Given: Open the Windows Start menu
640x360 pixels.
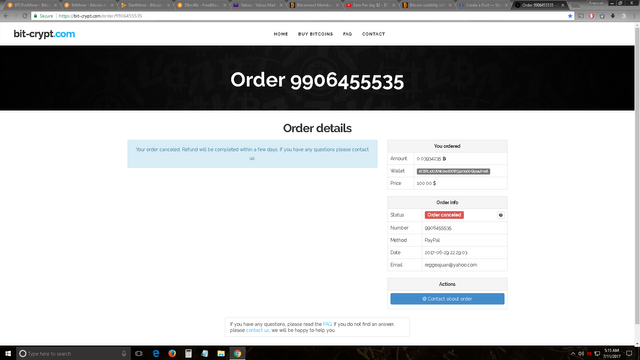Looking at the screenshot, I should tap(8, 353).
